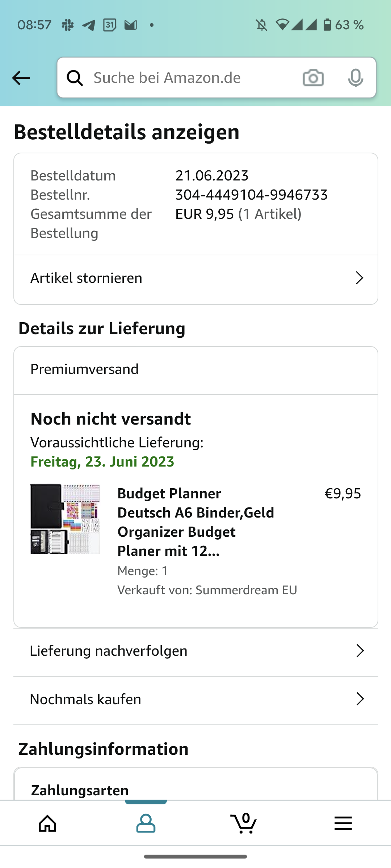
Task: Tap the Premiumversand row
Action: (x=195, y=370)
